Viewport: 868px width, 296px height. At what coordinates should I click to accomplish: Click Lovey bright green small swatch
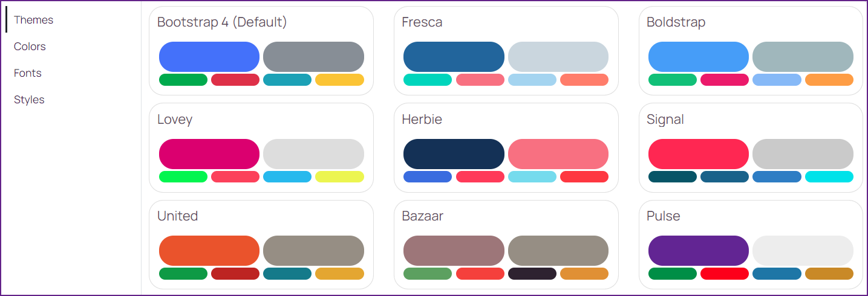(x=183, y=177)
